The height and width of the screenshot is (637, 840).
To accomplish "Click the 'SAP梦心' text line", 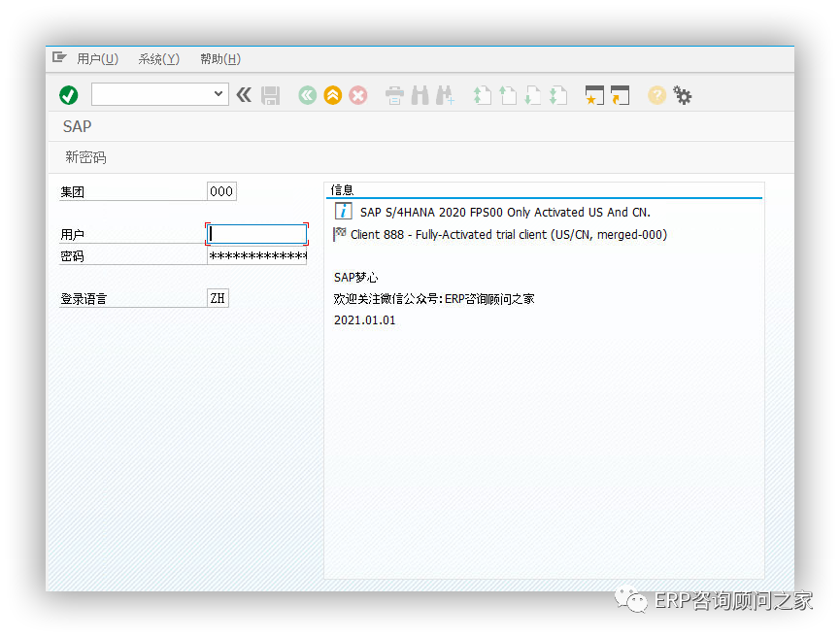I will click(x=355, y=278).
